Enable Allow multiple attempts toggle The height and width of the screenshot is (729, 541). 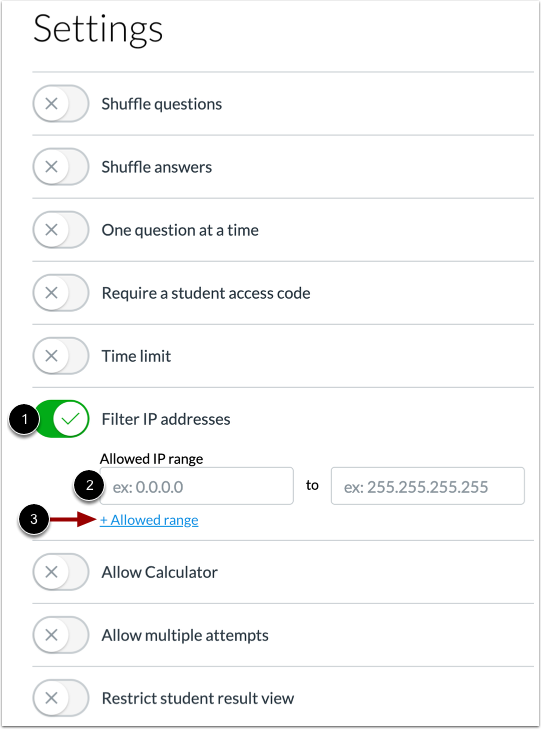(x=60, y=635)
